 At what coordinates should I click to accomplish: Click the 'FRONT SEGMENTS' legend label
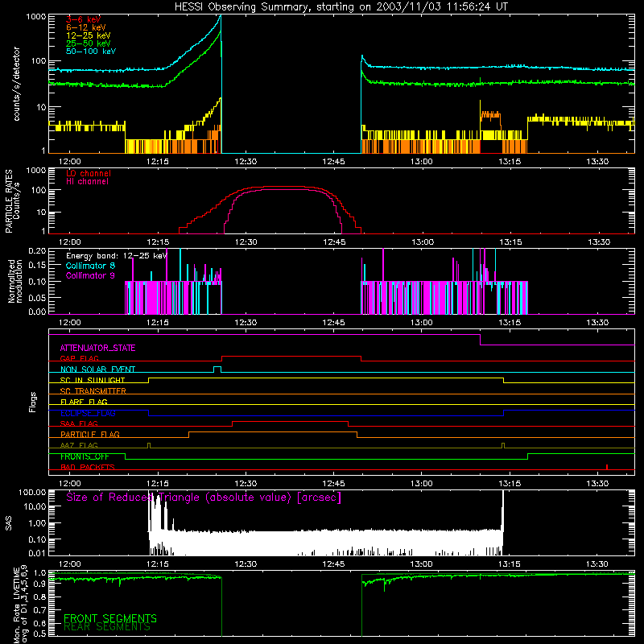click(x=110, y=618)
